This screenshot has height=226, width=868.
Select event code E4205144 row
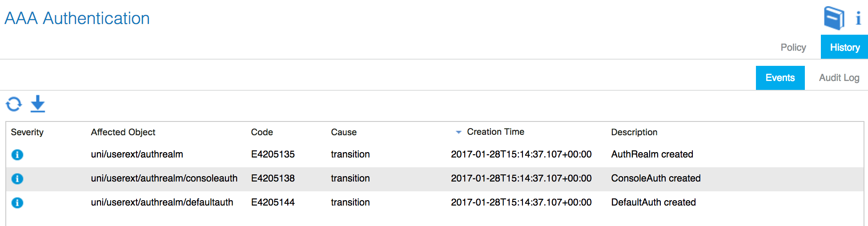click(434, 203)
